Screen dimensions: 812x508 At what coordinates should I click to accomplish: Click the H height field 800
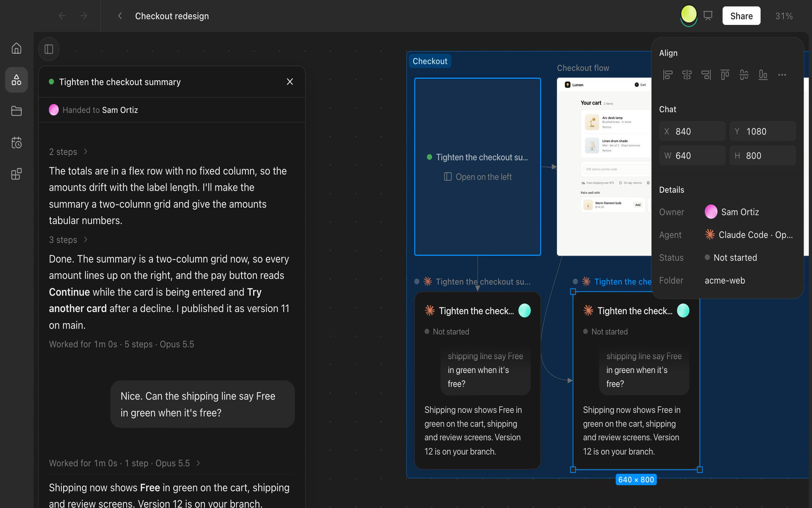[762, 156]
